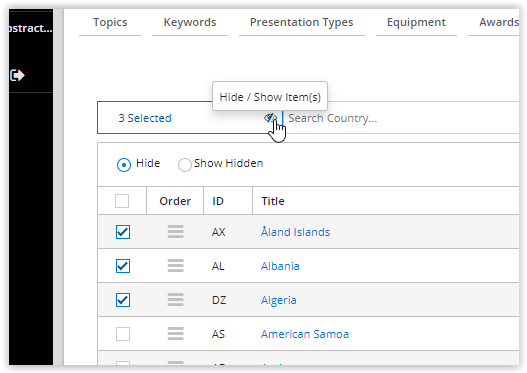The height and width of the screenshot is (373, 527).
Task: Select the Show Hidden radio option
Action: [x=185, y=165]
